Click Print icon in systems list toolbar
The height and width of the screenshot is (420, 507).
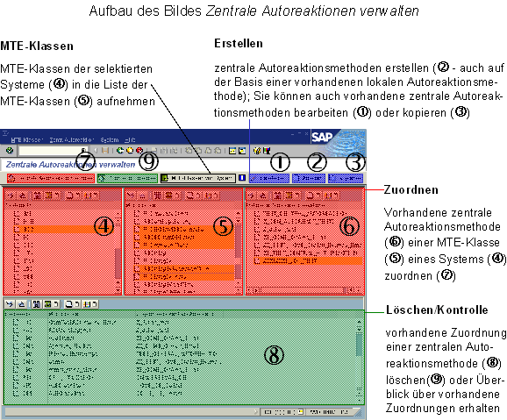(x=69, y=196)
